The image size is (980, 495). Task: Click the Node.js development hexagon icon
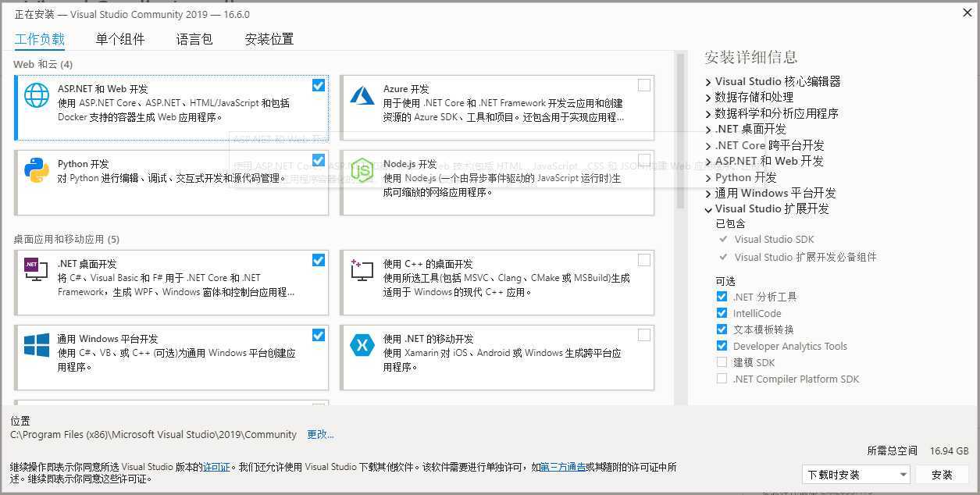click(362, 170)
